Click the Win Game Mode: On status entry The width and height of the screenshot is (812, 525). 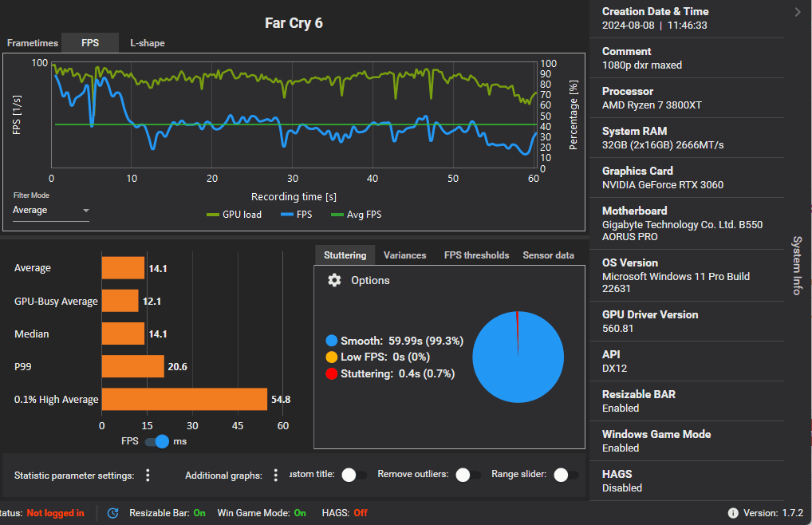click(x=262, y=513)
